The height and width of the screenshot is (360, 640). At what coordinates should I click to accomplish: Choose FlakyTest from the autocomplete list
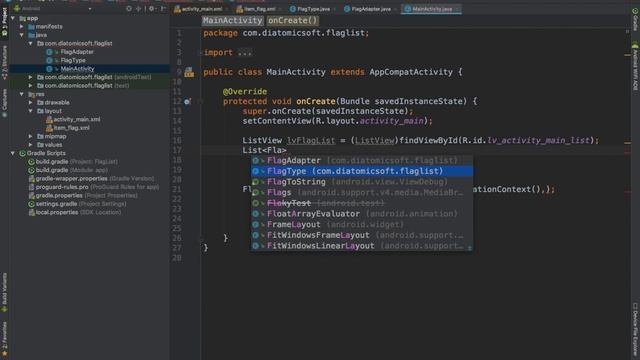[x=362, y=203]
